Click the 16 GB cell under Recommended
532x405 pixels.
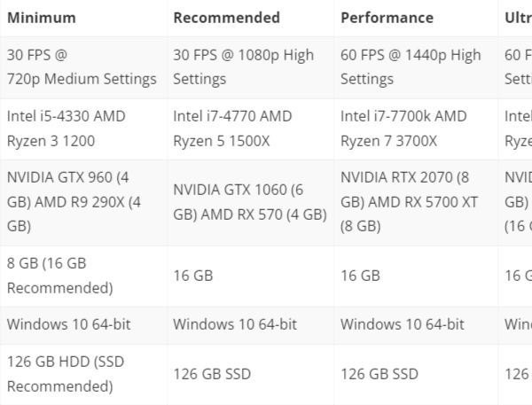[x=250, y=276]
